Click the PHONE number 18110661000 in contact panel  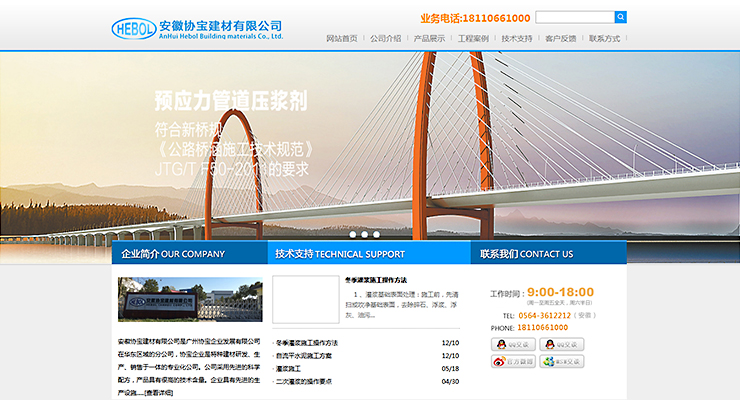click(543, 327)
